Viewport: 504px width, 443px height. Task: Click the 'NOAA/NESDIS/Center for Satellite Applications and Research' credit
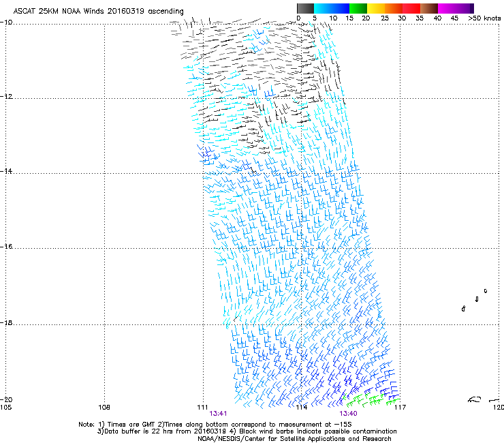point(294,439)
